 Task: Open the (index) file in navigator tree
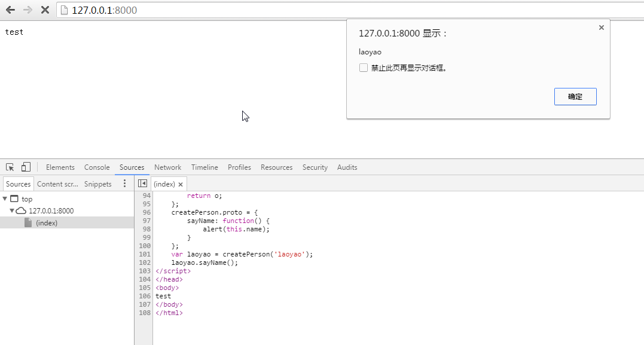point(47,222)
